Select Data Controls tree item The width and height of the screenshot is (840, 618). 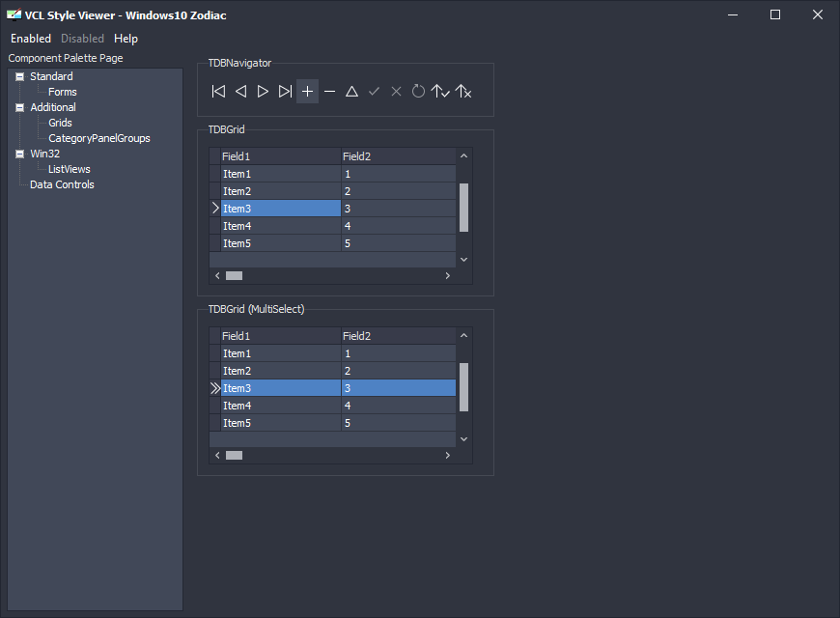pyautogui.click(x=62, y=185)
